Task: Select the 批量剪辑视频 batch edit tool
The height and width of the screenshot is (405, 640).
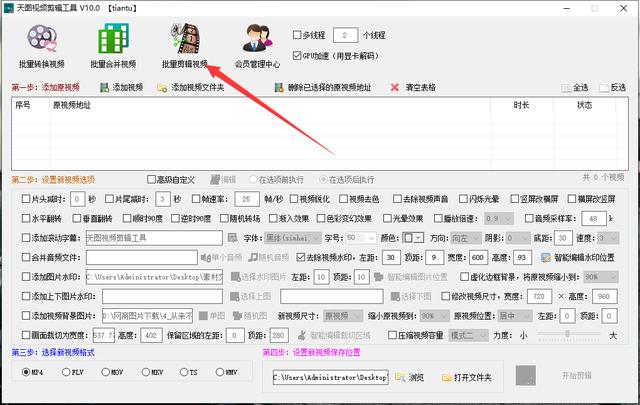Action: click(185, 46)
